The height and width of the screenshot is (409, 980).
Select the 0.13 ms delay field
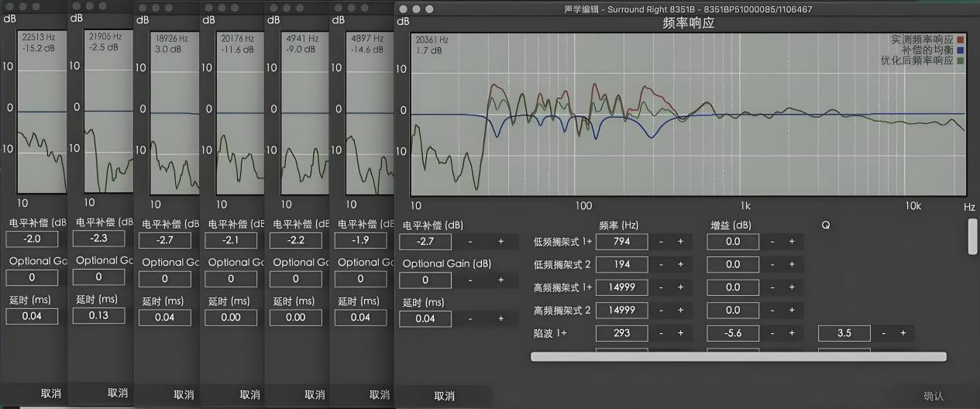98,316
